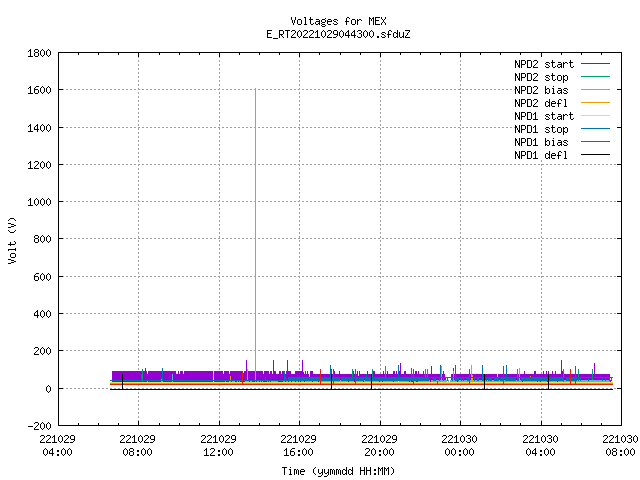The image size is (640, 480).
Task: Click the red NPD1 bias legend line
Action: 595,142
